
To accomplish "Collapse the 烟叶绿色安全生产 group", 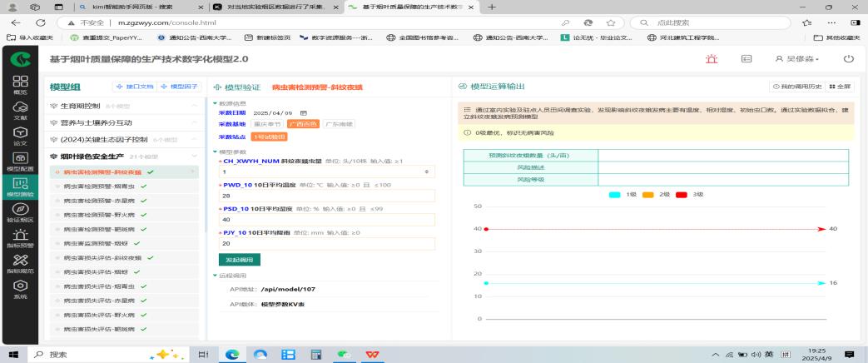I will click(123, 157).
